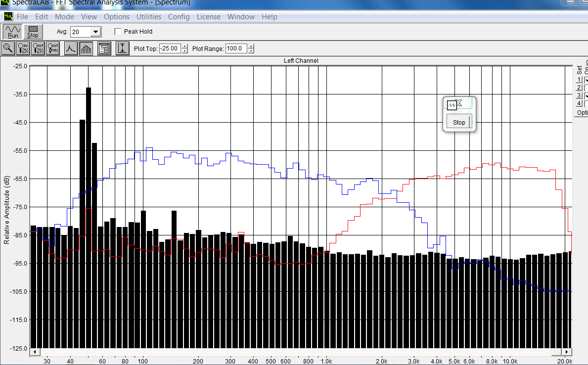Zoom in 2X on the plot

23,48
